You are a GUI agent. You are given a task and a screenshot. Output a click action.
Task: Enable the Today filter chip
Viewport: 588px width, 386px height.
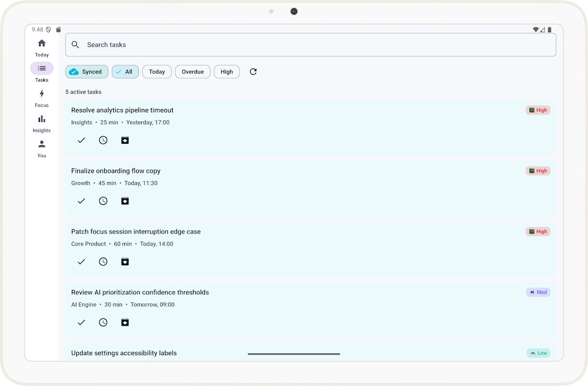(157, 72)
